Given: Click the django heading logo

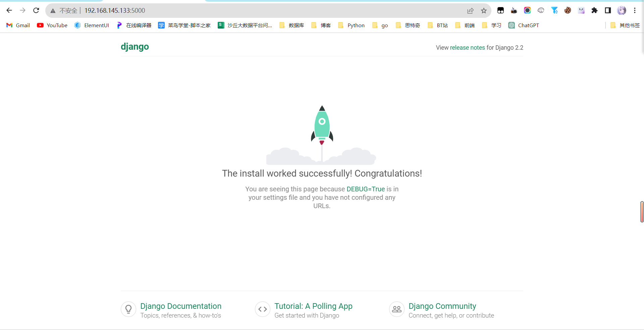Looking at the screenshot, I should [x=135, y=47].
